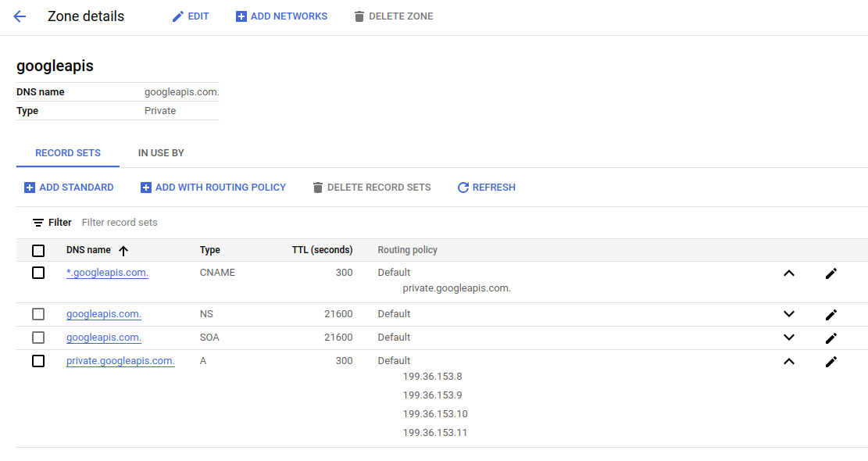
Task: Click DELETE RECORD SETS button
Action: pyautogui.click(x=372, y=188)
